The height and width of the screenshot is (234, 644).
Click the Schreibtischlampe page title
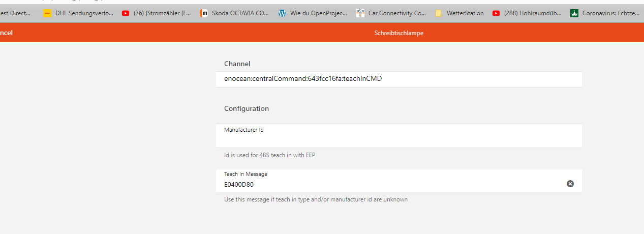point(398,33)
